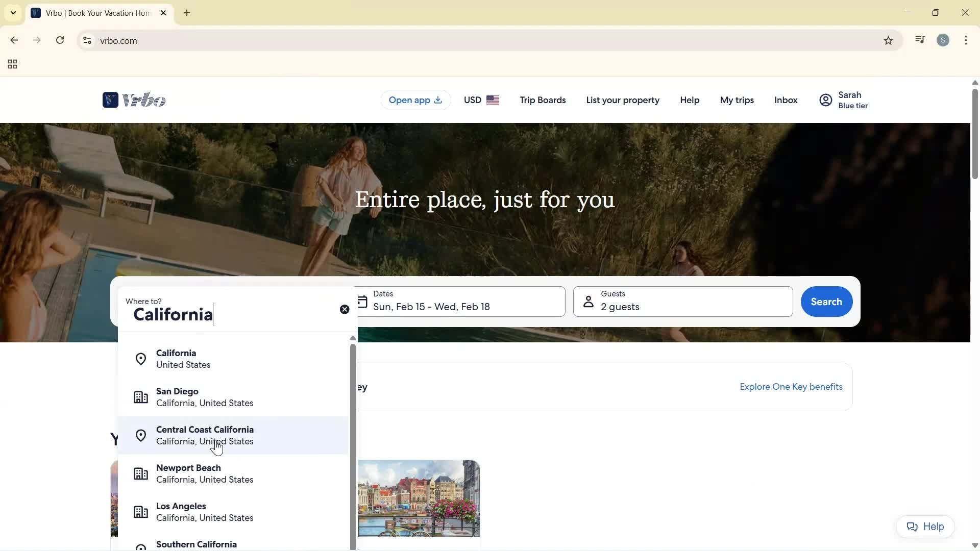This screenshot has height=551, width=980.
Task: Click the location pin beside Central Coast California
Action: coord(140,435)
